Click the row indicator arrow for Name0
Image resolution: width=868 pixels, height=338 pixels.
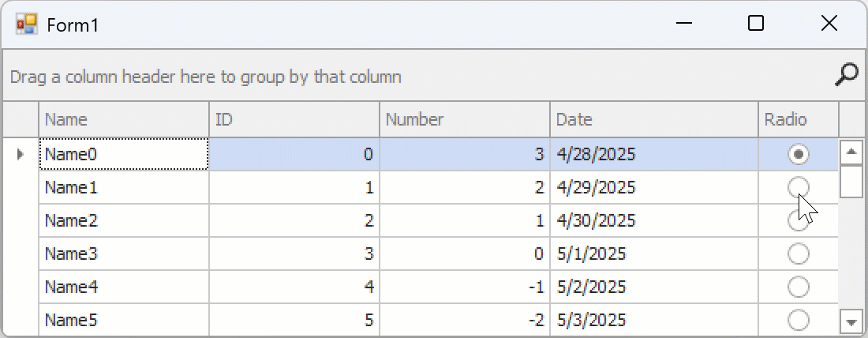click(21, 155)
